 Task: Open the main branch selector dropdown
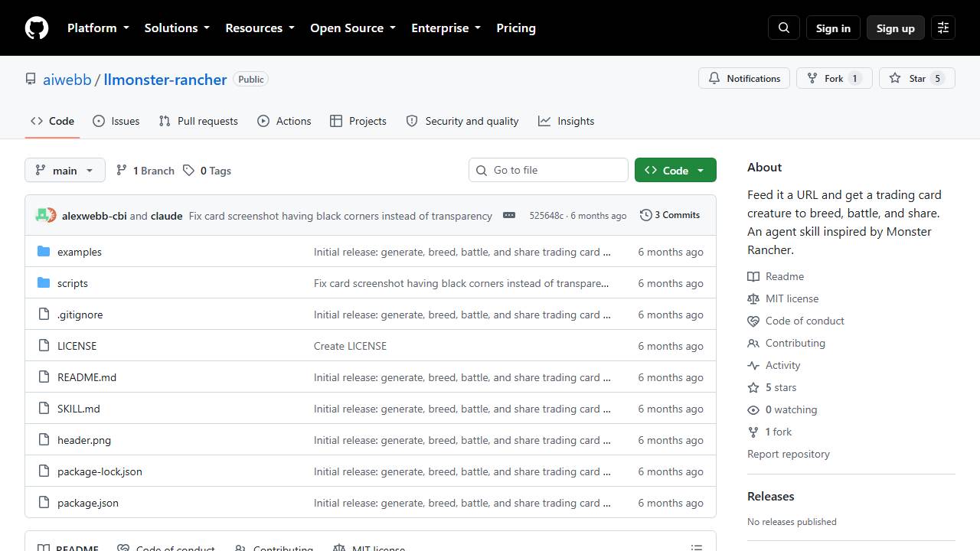coord(64,170)
